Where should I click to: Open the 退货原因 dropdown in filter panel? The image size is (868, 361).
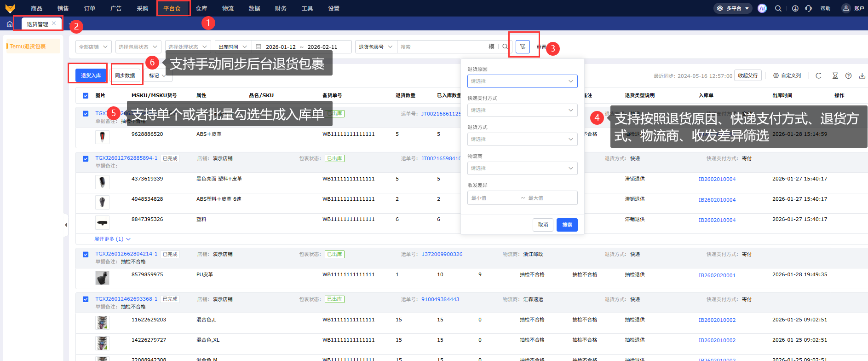tap(522, 81)
